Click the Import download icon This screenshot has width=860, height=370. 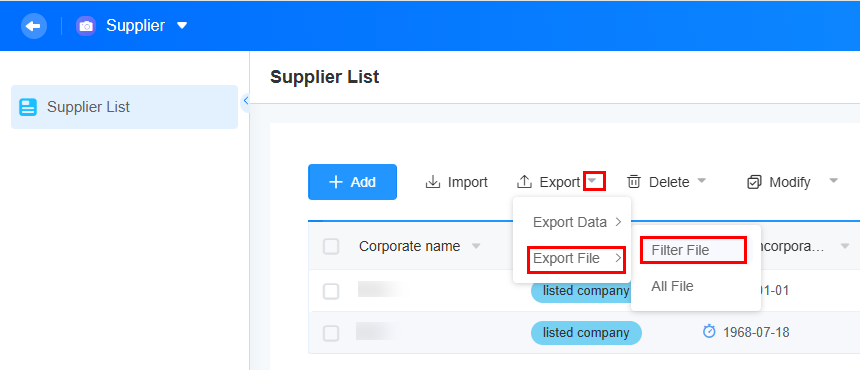[x=433, y=182]
